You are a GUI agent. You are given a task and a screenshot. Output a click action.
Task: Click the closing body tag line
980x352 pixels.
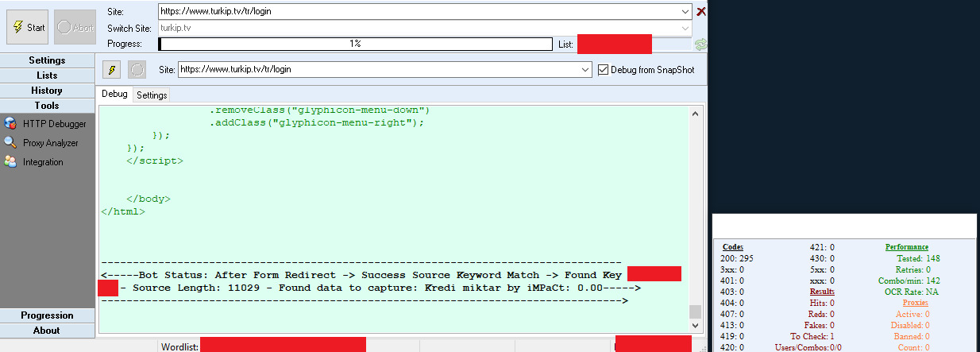149,199
